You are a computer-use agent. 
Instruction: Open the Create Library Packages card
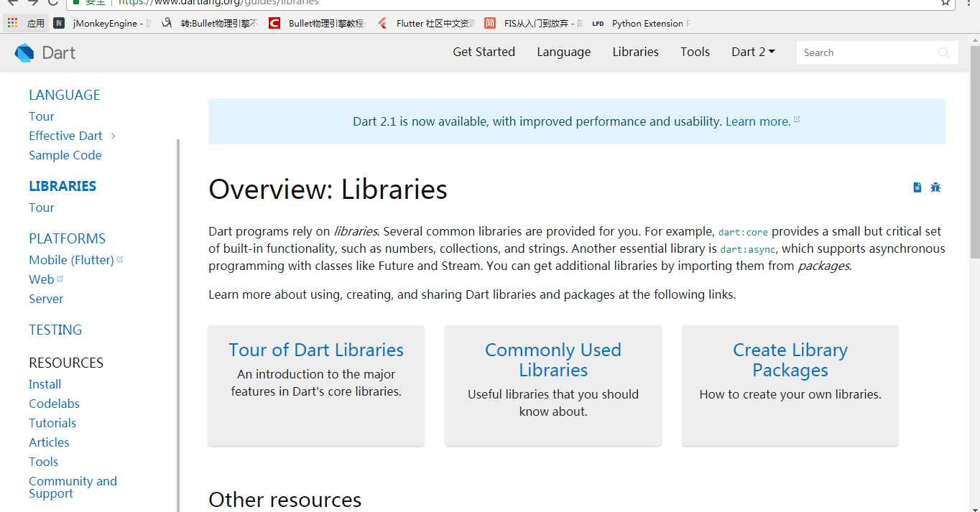pos(790,386)
